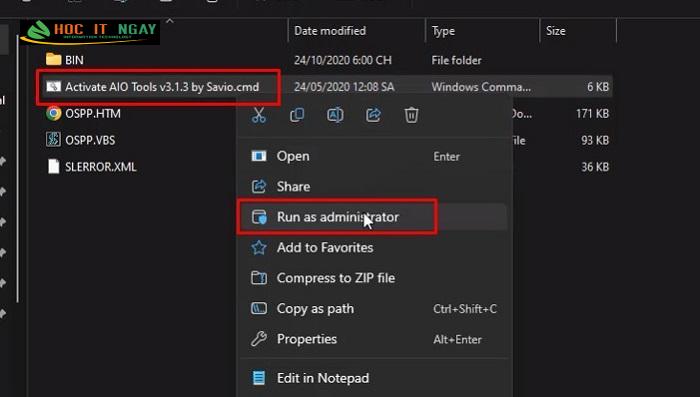
Task: Click the zip folder icon beside Compress
Action: [x=259, y=278]
